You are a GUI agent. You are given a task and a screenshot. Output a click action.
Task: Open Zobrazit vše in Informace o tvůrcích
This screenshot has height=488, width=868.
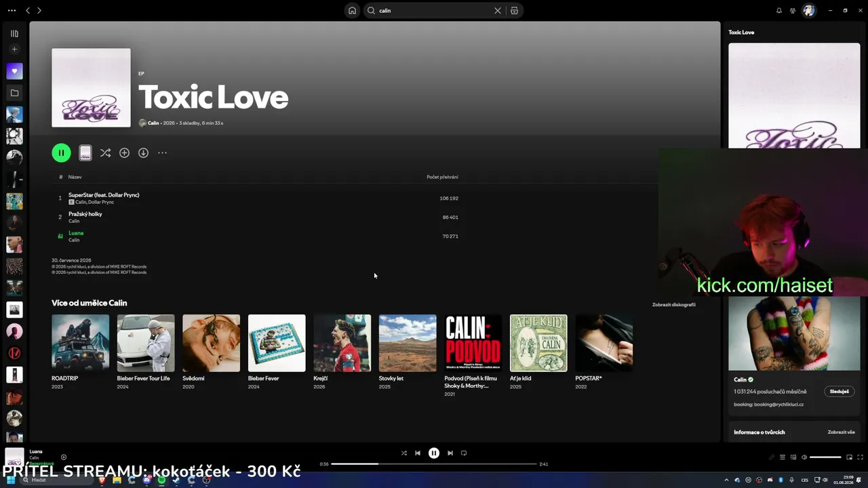(x=841, y=432)
